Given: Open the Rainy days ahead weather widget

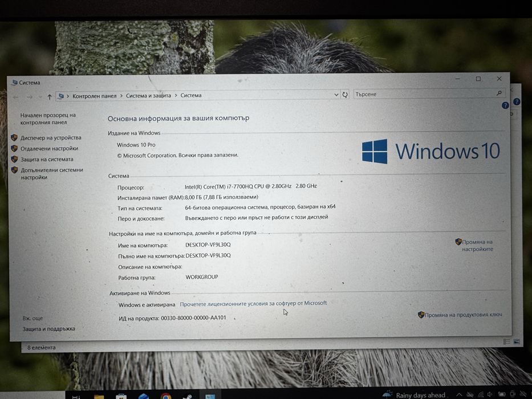Looking at the screenshot, I should (x=413, y=395).
